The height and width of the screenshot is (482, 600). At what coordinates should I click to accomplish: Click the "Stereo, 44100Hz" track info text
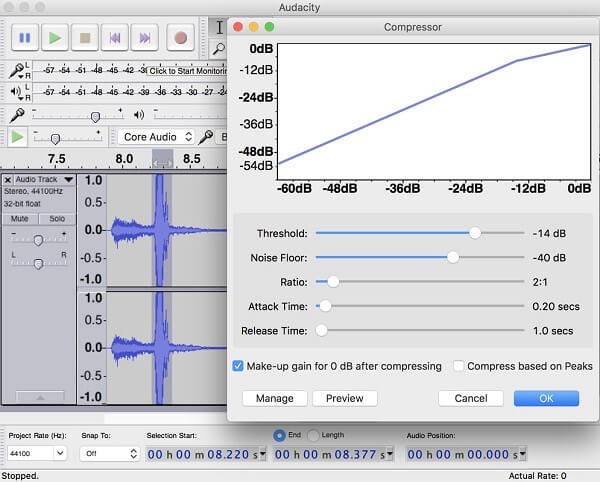(33, 191)
